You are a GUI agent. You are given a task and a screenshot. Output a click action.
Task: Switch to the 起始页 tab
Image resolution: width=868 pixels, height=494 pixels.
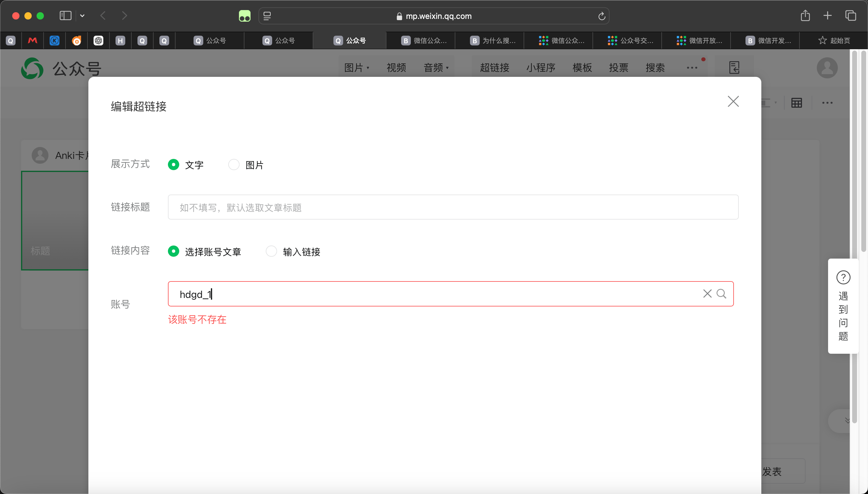point(834,41)
